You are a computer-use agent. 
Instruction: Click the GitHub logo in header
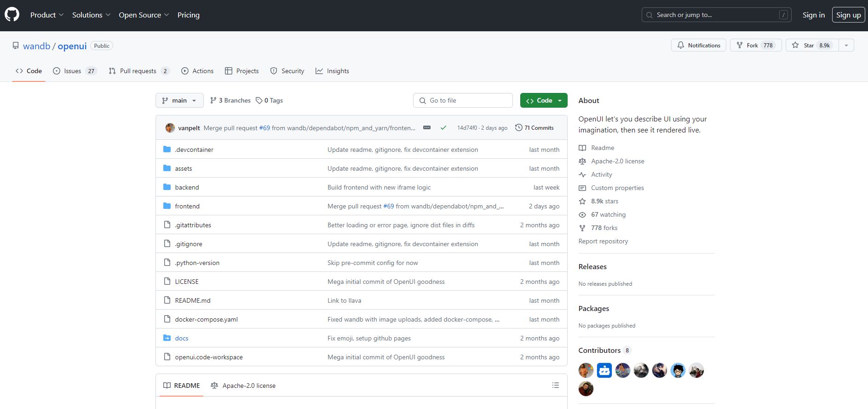pyautogui.click(x=12, y=15)
